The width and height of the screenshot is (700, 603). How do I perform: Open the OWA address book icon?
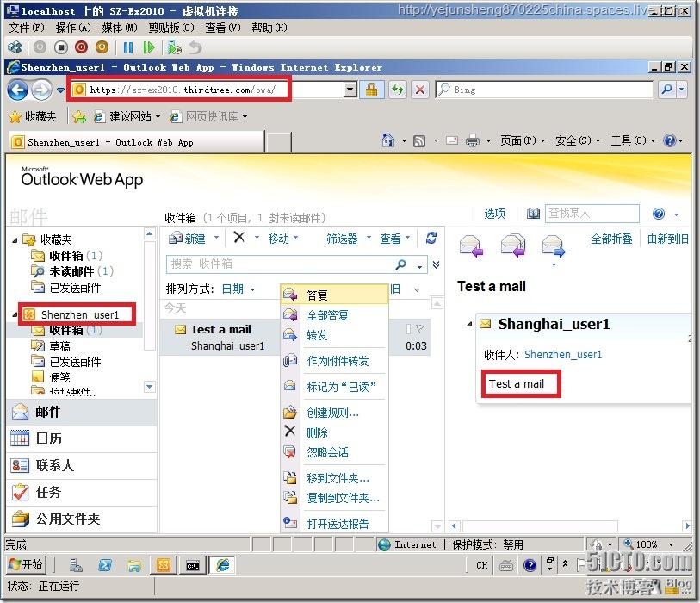[533, 214]
